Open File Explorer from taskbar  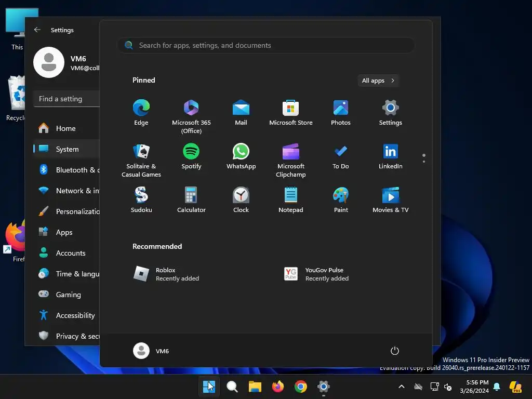click(x=255, y=387)
